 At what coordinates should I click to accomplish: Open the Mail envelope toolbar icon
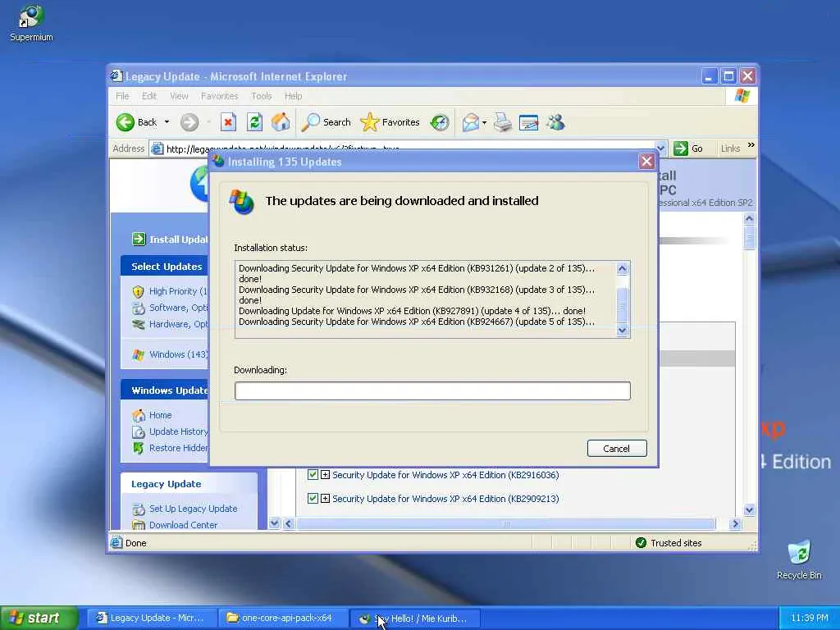coord(470,123)
